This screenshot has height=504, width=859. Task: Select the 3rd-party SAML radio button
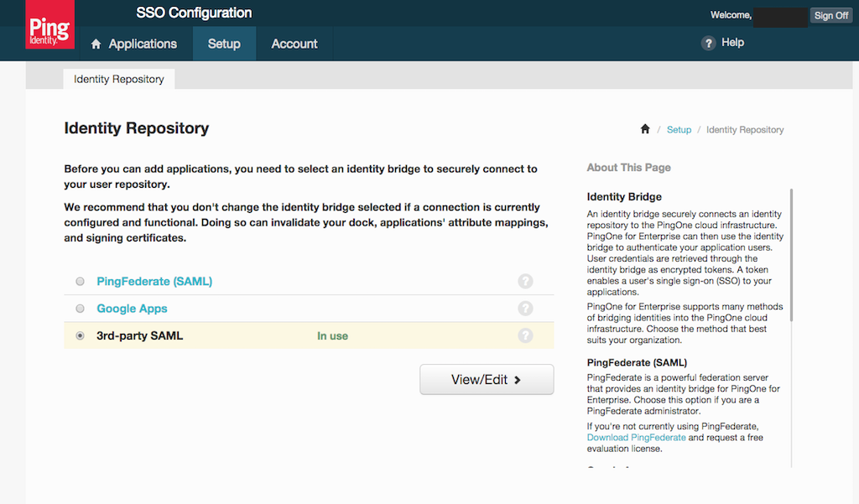tap(80, 335)
